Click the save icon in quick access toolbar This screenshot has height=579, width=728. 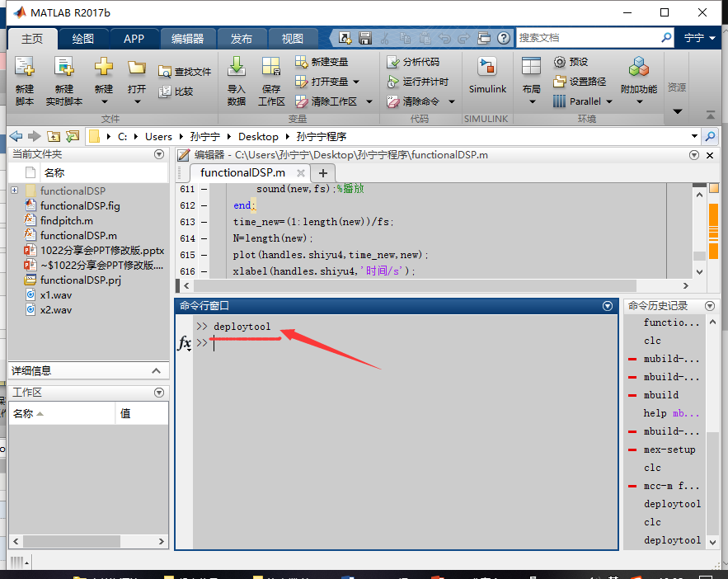tap(365, 38)
